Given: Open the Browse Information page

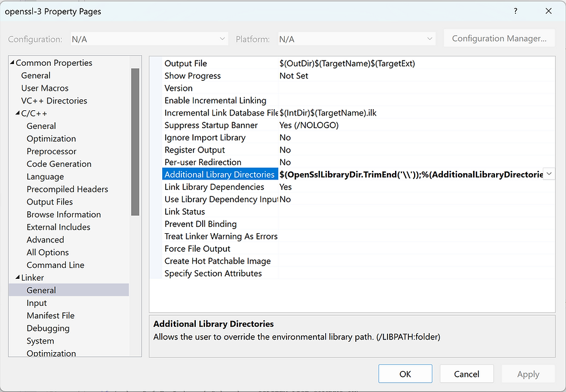Looking at the screenshot, I should pyautogui.click(x=64, y=214).
